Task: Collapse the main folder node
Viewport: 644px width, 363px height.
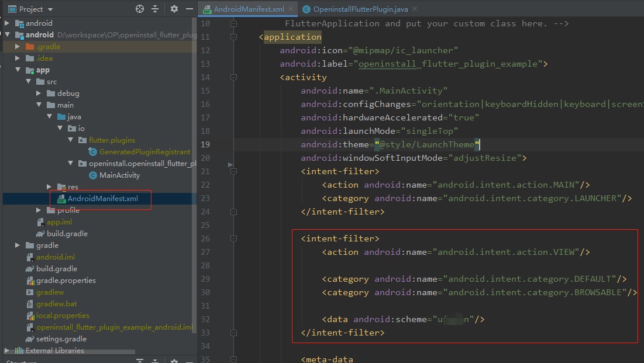Action: click(38, 105)
